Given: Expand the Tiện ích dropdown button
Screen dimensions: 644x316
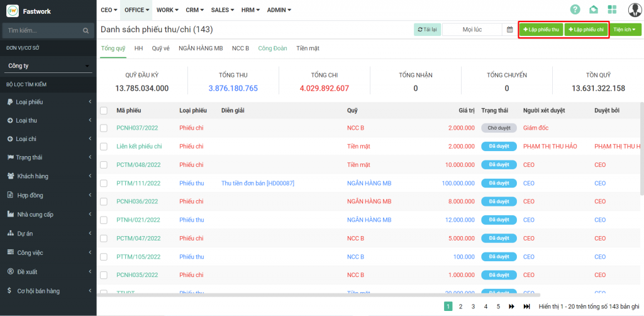Looking at the screenshot, I should click(x=624, y=30).
